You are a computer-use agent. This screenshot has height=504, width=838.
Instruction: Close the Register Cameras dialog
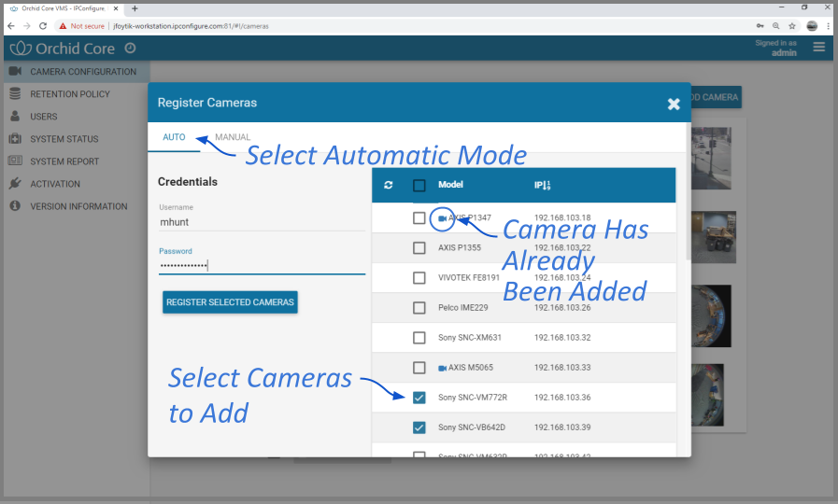(674, 104)
